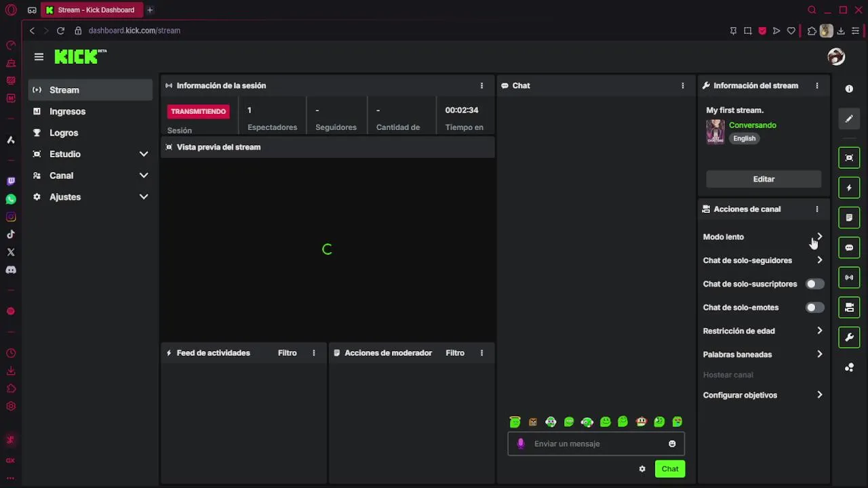Image resolution: width=868 pixels, height=488 pixels.
Task: Select Stream in the left navigation
Action: point(90,89)
